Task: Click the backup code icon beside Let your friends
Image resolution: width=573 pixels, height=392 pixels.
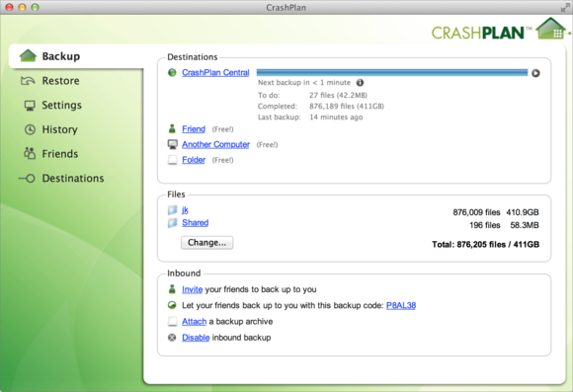Action: tap(172, 305)
